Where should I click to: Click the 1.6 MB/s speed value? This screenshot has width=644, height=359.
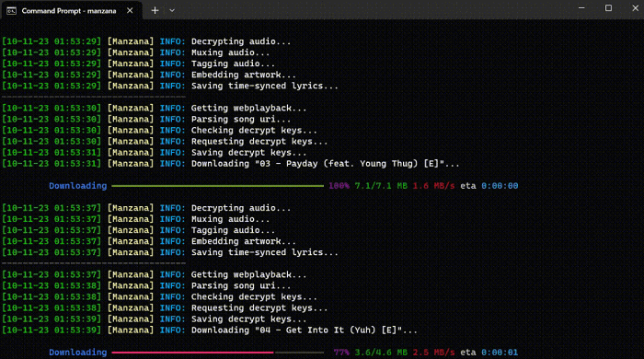433,186
